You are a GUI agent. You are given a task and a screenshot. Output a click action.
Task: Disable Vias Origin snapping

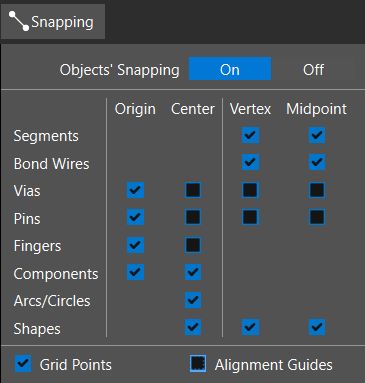pos(135,190)
